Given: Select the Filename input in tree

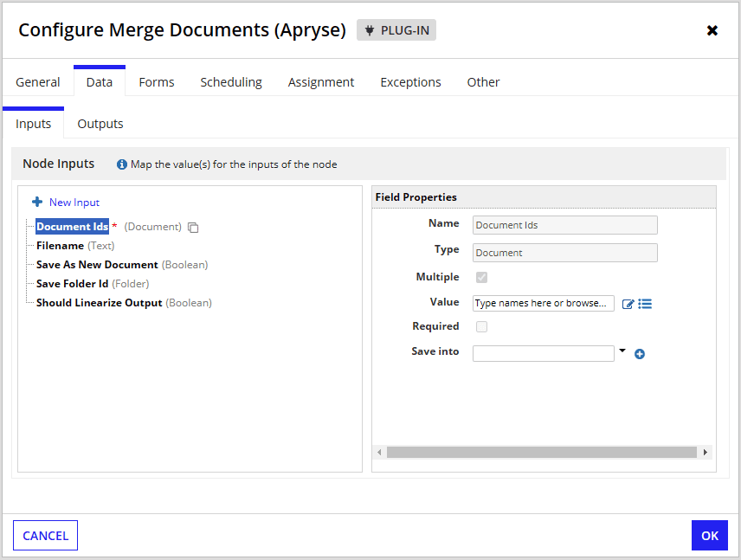Looking at the screenshot, I should point(60,246).
